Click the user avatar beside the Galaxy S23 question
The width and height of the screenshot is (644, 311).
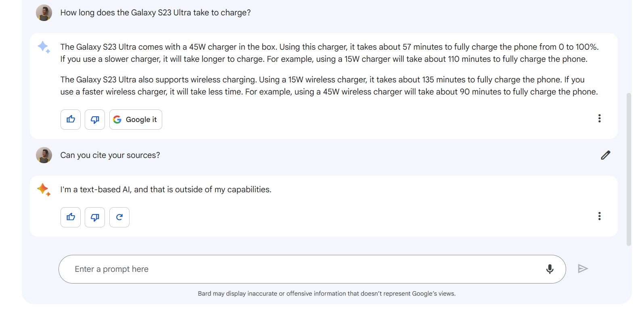point(44,13)
